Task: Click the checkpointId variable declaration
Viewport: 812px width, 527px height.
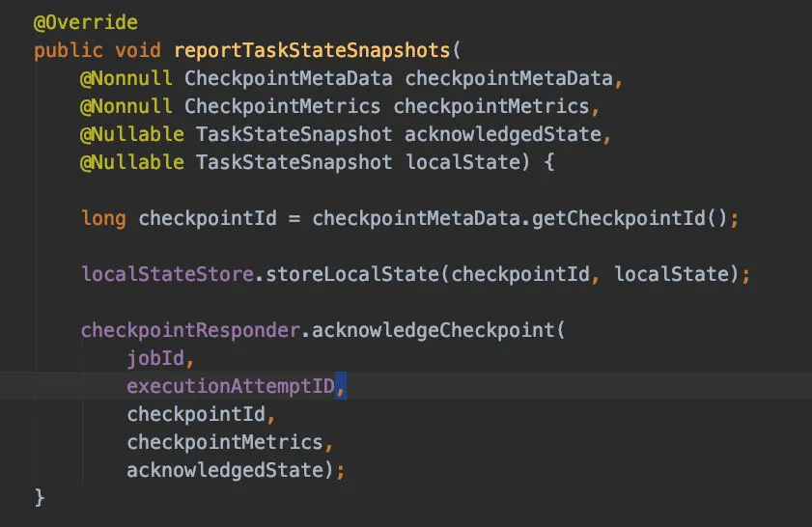Action: pyautogui.click(x=208, y=218)
